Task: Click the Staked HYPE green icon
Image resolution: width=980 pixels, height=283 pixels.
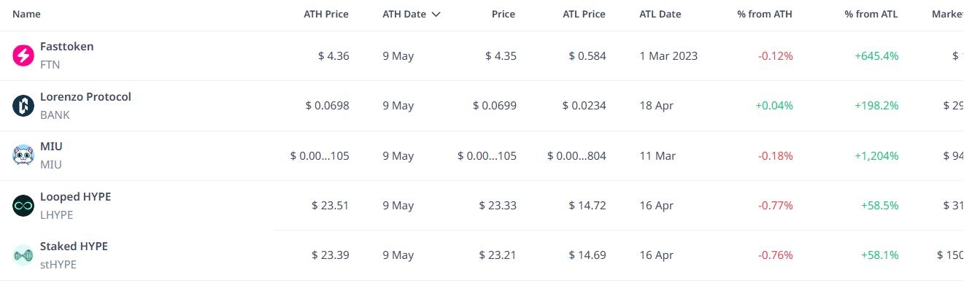Action: (x=23, y=255)
